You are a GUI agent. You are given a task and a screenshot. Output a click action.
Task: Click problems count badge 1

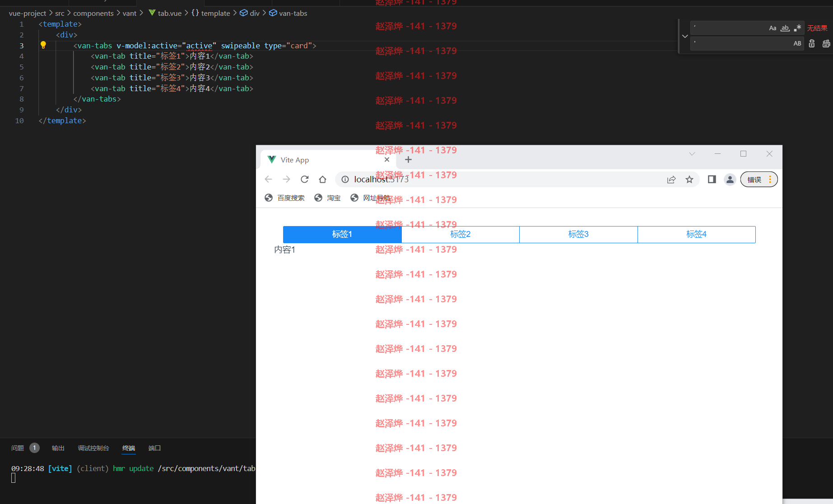point(34,448)
